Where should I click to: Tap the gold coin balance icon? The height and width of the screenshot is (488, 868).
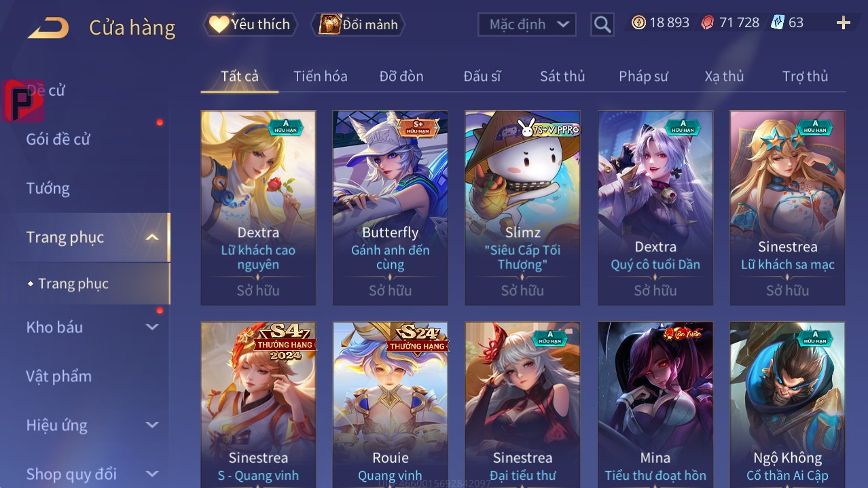pyautogui.click(x=638, y=22)
